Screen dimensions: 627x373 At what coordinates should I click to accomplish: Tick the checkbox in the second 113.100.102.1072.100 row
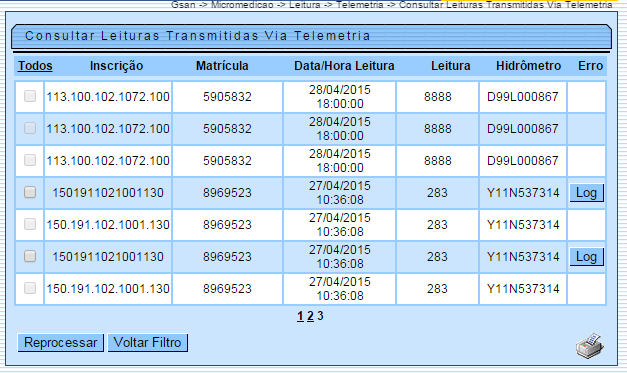[x=30, y=128]
